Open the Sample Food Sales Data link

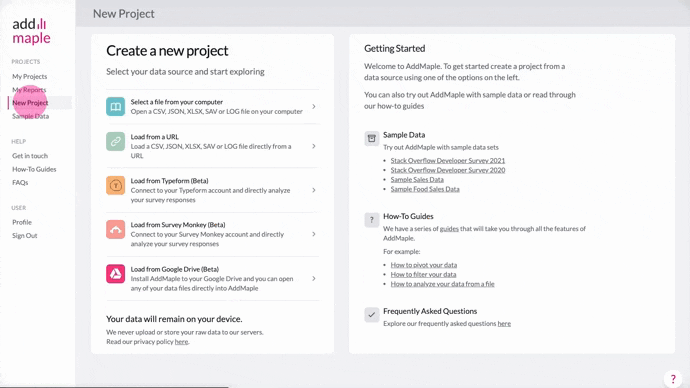click(x=425, y=189)
